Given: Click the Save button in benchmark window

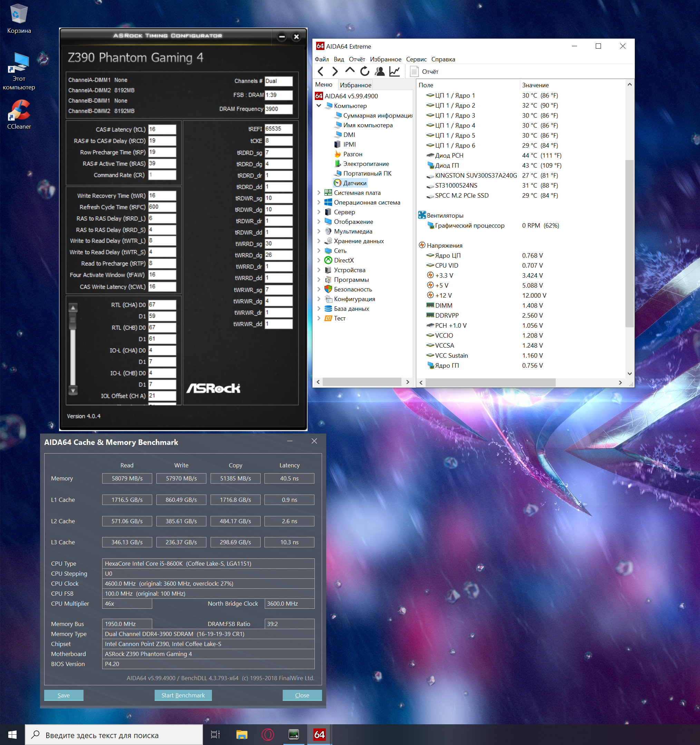Looking at the screenshot, I should click(64, 695).
